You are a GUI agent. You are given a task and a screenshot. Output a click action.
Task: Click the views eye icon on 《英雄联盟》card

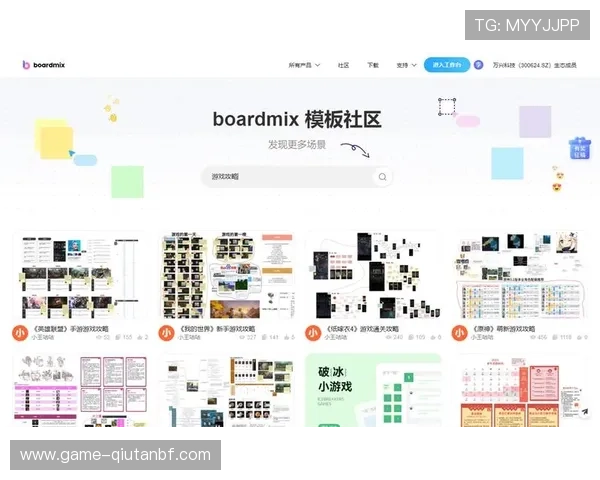pyautogui.click(x=99, y=337)
